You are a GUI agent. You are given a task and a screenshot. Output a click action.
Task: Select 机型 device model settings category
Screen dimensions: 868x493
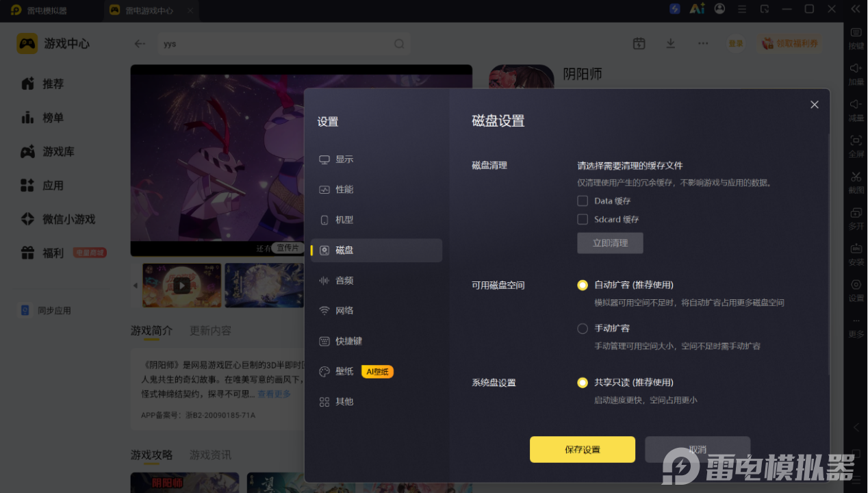coord(376,220)
